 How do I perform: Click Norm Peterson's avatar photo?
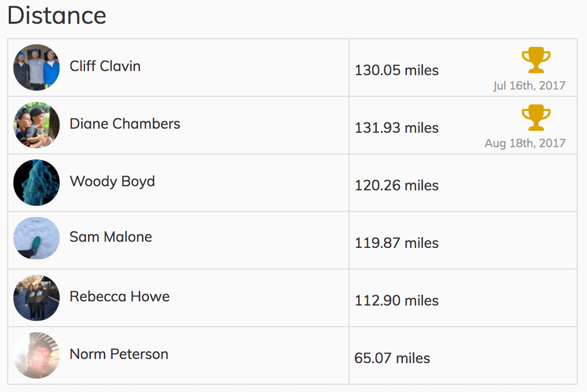36,356
